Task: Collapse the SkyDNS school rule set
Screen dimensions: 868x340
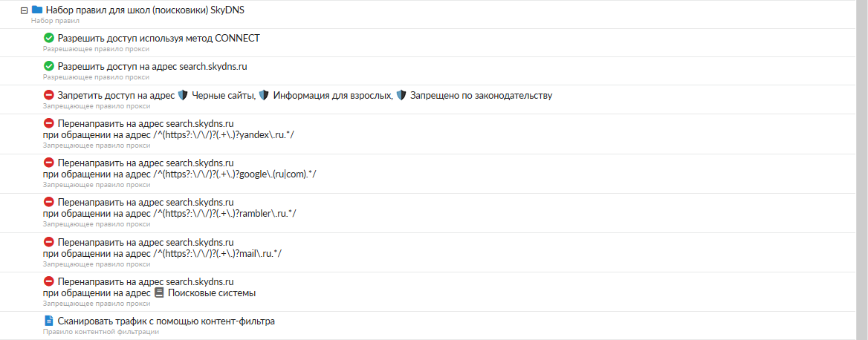Action: pyautogui.click(x=25, y=10)
